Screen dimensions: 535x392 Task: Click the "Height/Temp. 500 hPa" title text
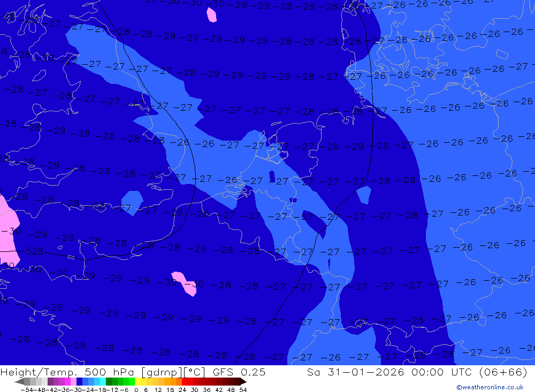(x=68, y=372)
